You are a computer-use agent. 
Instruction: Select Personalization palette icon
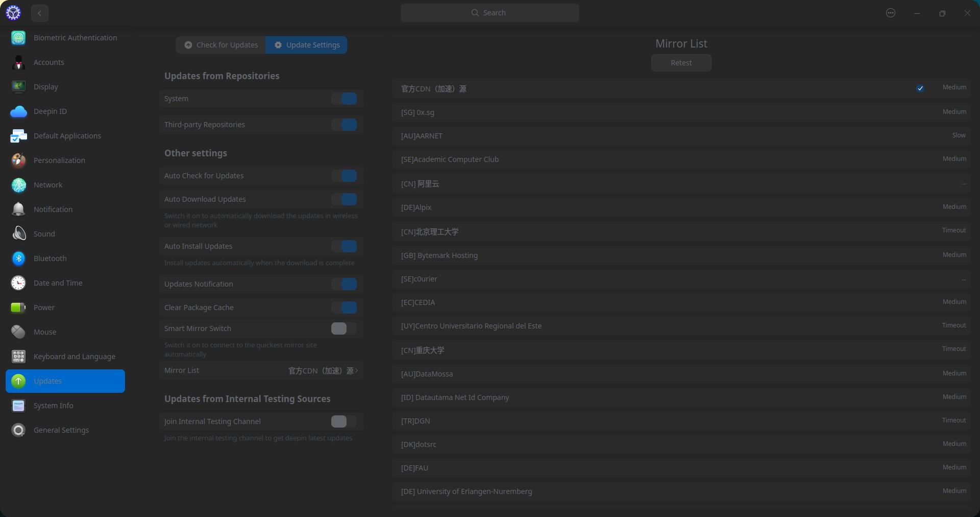click(x=18, y=160)
